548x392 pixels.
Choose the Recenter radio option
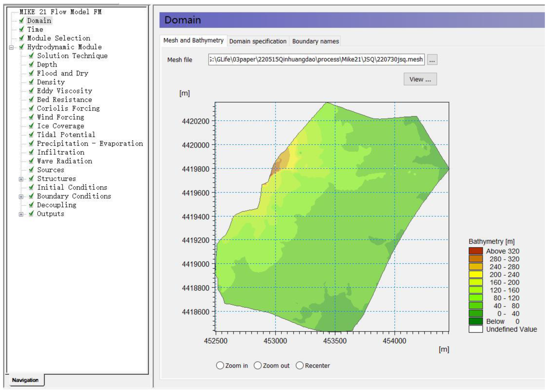coord(299,366)
